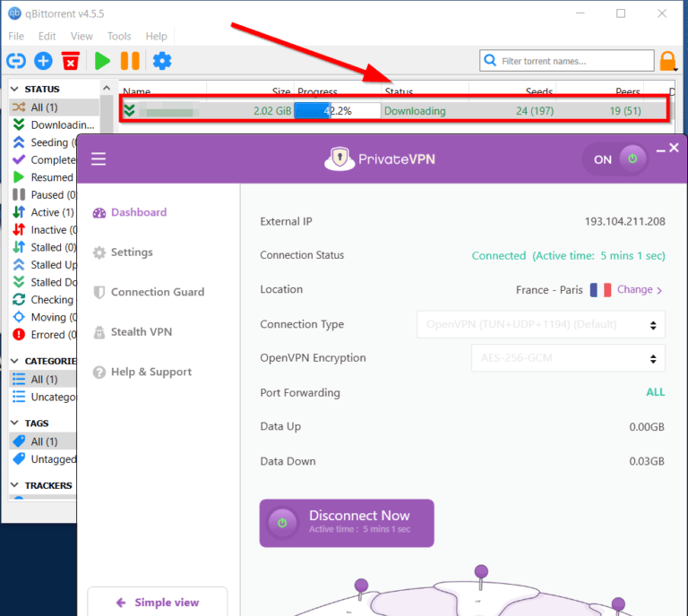This screenshot has width=688, height=616.
Task: Open the Help menu in qBittorrent
Action: tap(156, 37)
